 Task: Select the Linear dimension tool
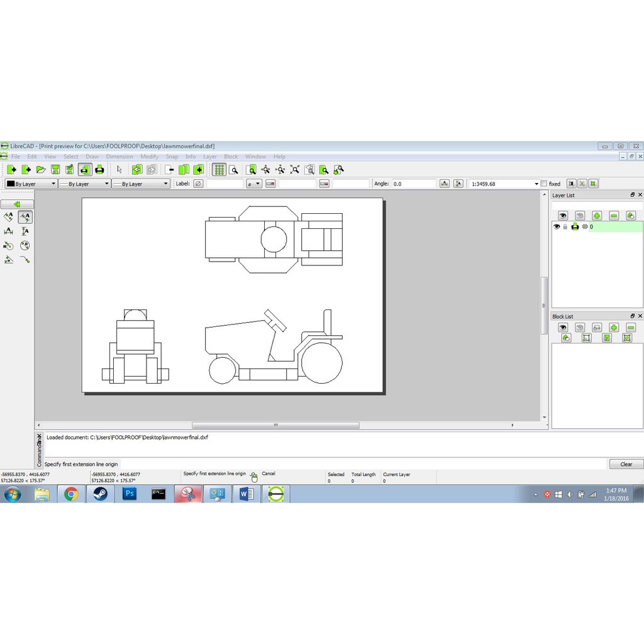click(25, 217)
